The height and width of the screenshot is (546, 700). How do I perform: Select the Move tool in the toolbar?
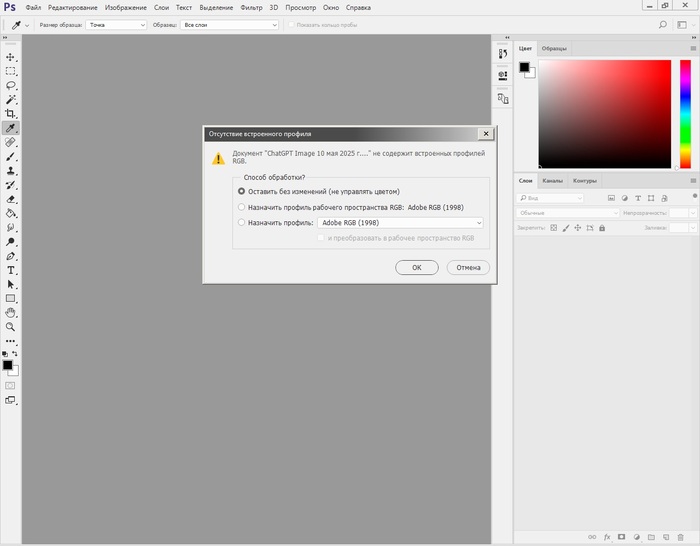[11, 57]
